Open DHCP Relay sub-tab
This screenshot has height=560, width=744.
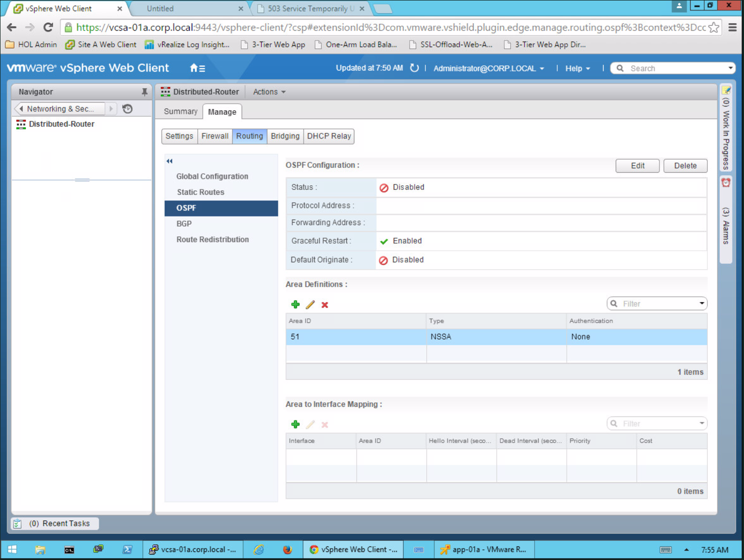[329, 136]
